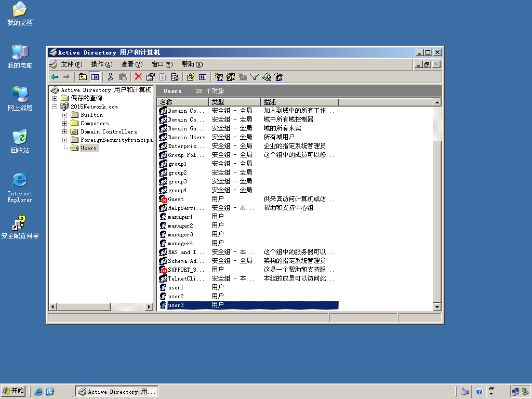Select the Users container in tree

88,148
